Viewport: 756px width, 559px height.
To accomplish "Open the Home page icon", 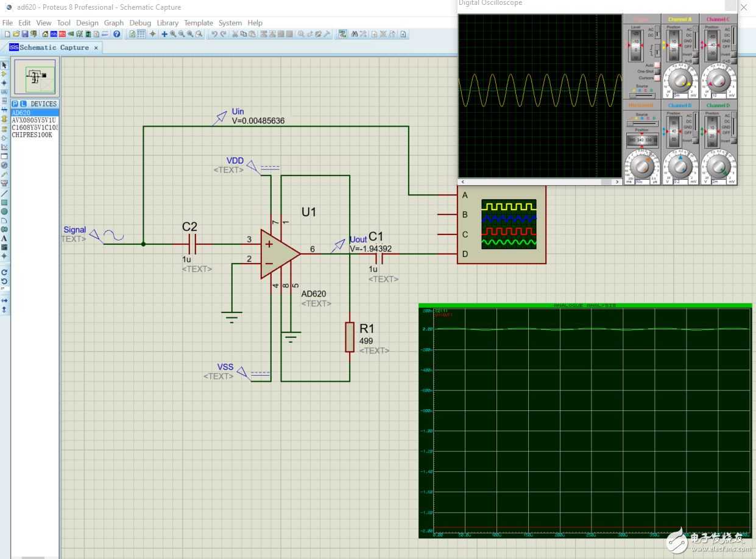I will coord(46,34).
